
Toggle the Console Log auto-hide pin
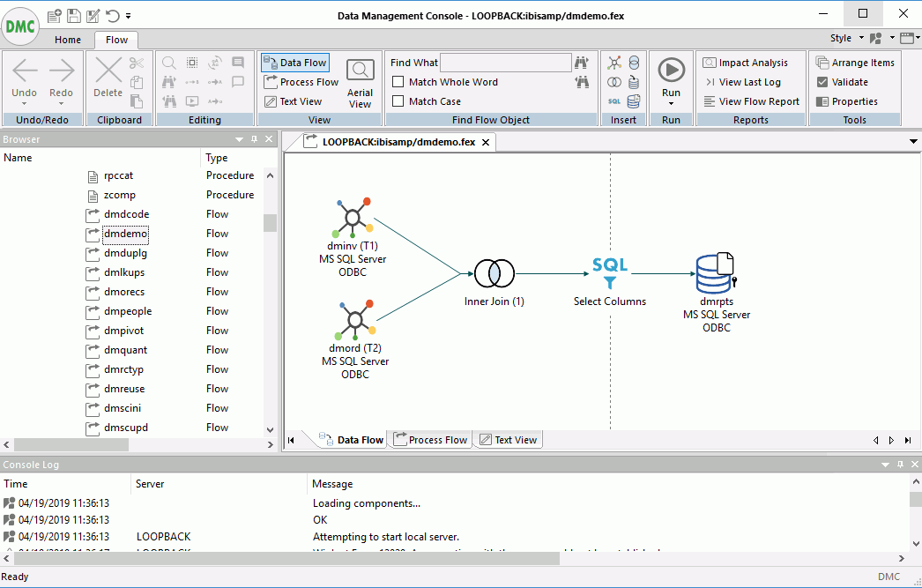pyautogui.click(x=900, y=465)
